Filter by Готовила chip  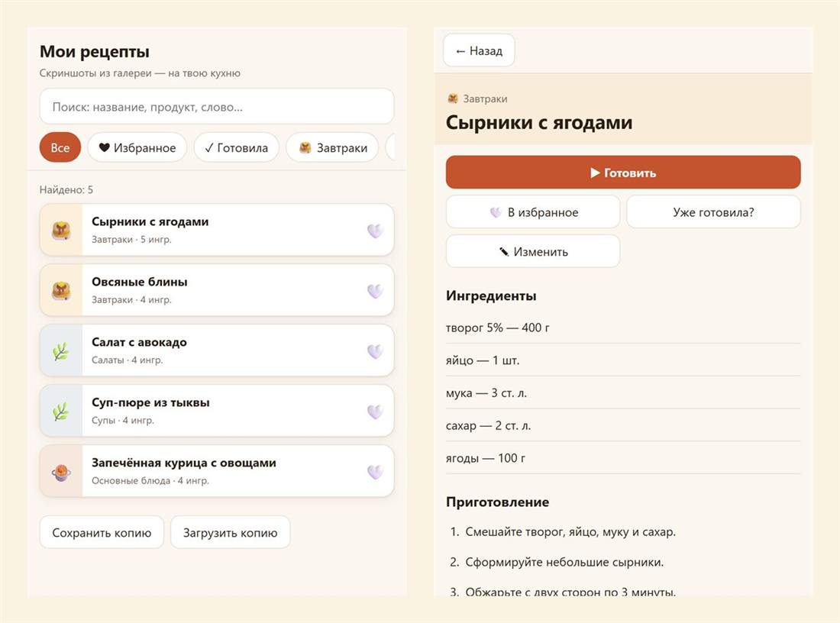236,147
